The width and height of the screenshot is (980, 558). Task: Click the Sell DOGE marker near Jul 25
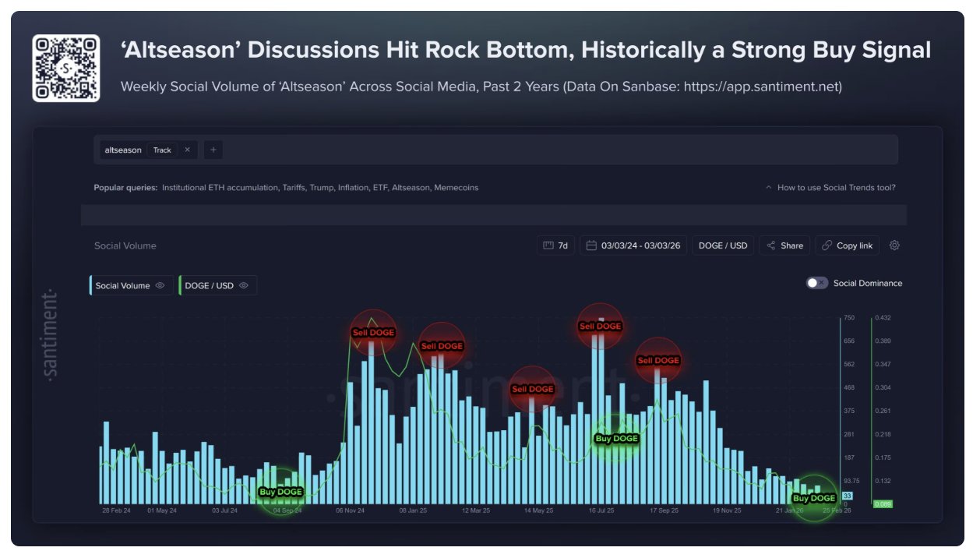tap(600, 326)
